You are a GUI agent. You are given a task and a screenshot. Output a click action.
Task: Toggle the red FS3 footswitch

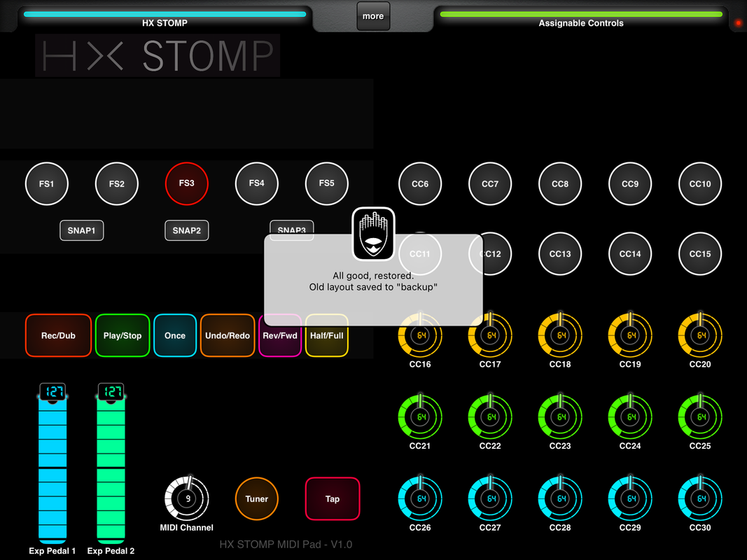187,184
